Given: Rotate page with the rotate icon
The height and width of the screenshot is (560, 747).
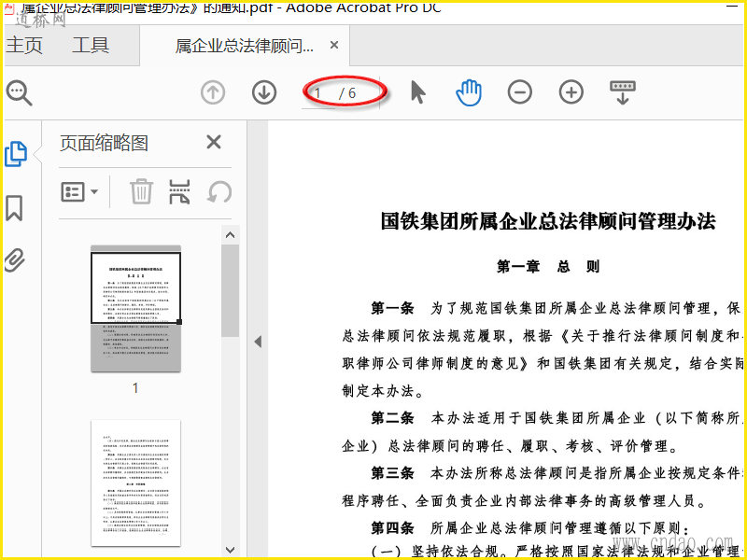Looking at the screenshot, I should [219, 192].
